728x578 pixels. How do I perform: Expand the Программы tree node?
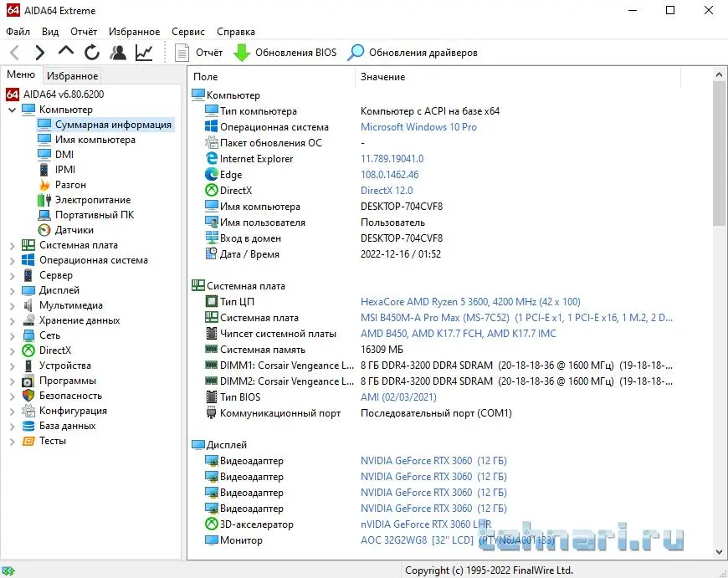coord(12,381)
